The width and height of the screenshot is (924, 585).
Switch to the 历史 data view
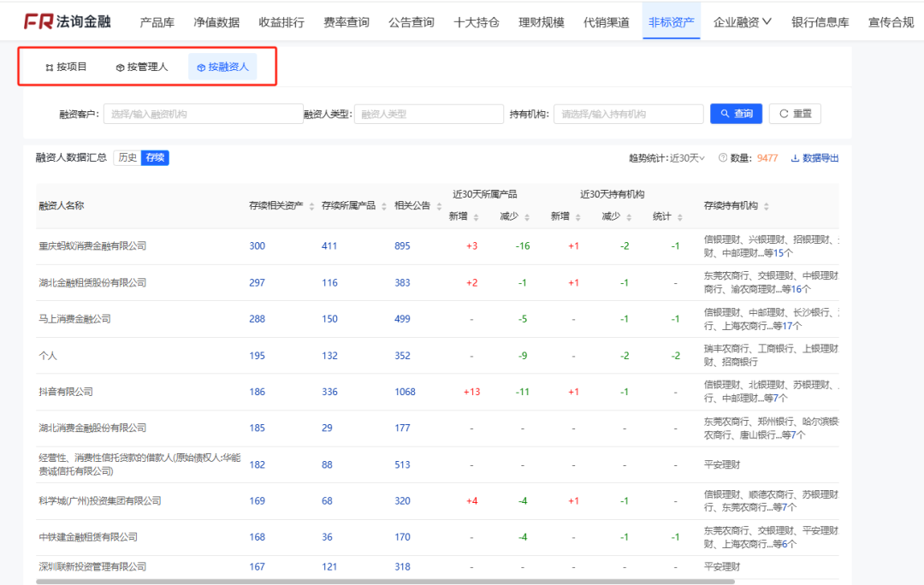click(x=127, y=157)
